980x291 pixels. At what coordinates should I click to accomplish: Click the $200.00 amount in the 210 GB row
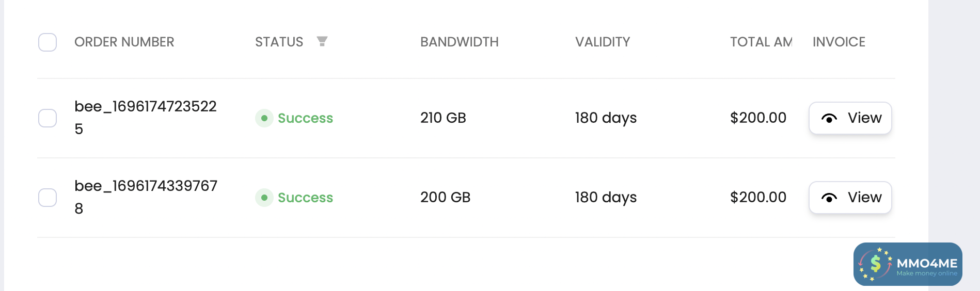pos(758,118)
